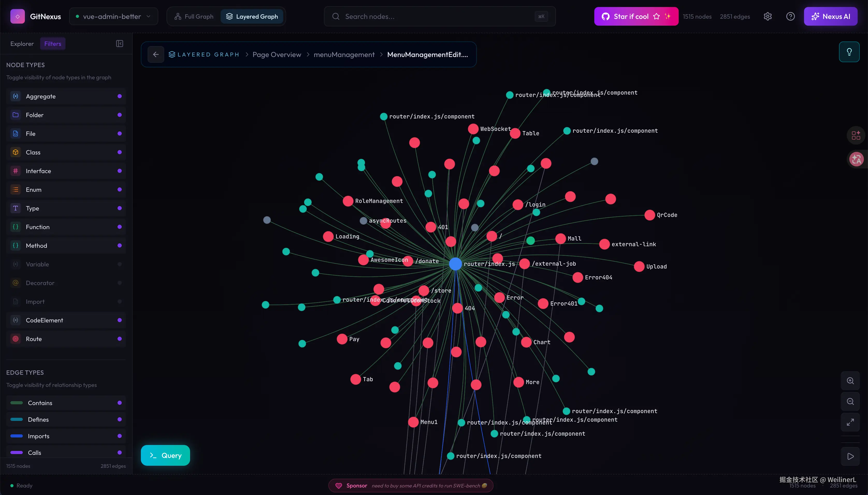Click the Layered Graph breadcrumb stack icon
The height and width of the screenshot is (495, 868).
tap(172, 54)
